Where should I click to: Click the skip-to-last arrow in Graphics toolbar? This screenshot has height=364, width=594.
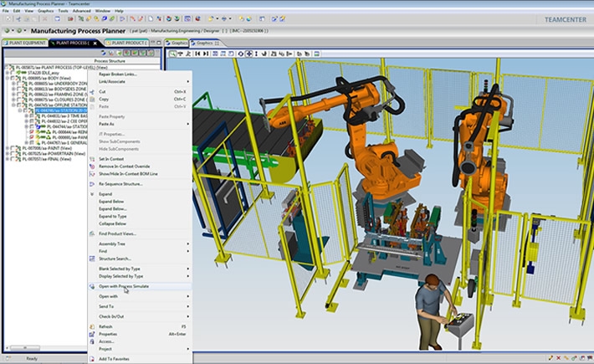pyautogui.click(x=206, y=54)
